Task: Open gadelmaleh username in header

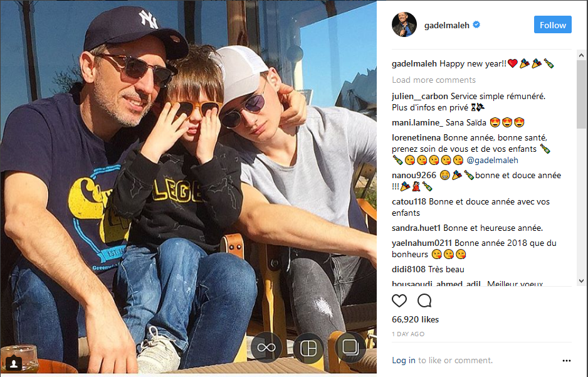Action: 446,25
